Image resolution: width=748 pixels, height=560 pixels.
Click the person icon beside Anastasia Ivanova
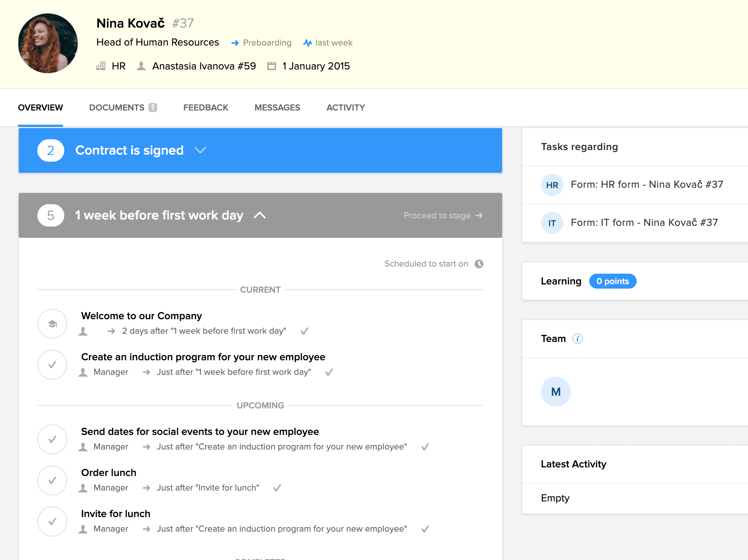tap(141, 66)
